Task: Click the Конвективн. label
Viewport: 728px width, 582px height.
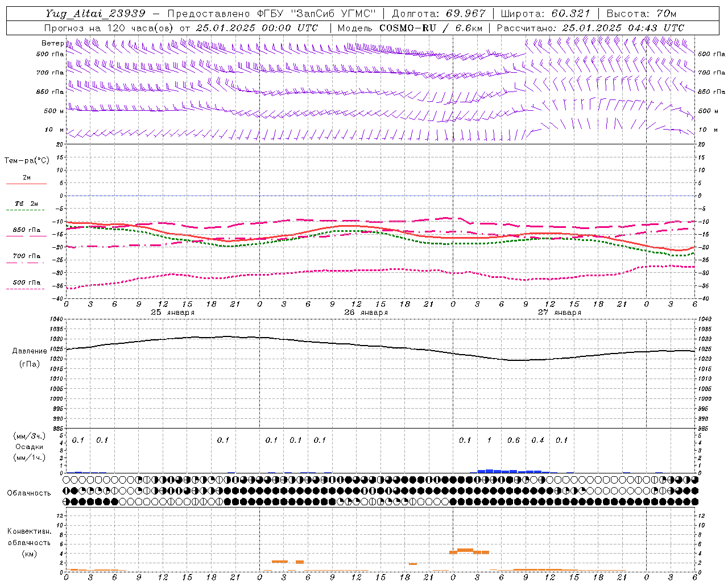Action: [29, 532]
